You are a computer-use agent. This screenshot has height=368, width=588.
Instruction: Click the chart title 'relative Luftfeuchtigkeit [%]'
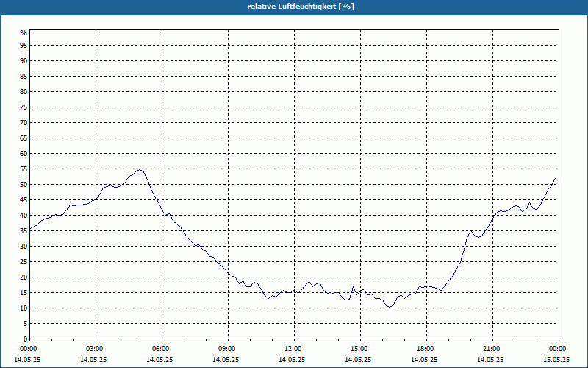[x=301, y=7]
